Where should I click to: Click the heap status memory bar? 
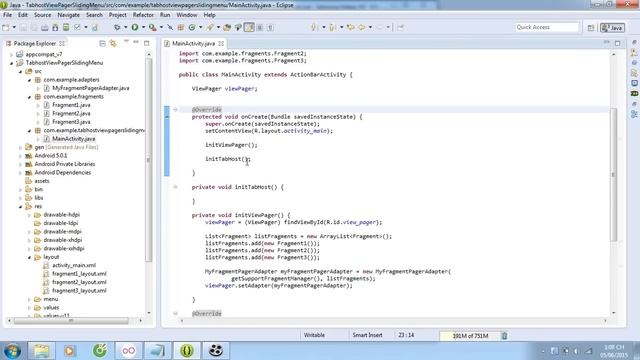tap(469, 336)
